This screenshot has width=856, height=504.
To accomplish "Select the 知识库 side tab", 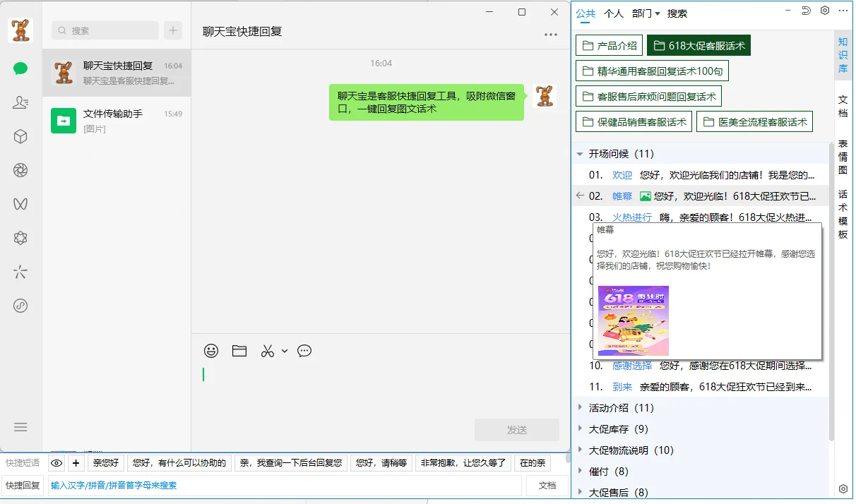I will [843, 54].
